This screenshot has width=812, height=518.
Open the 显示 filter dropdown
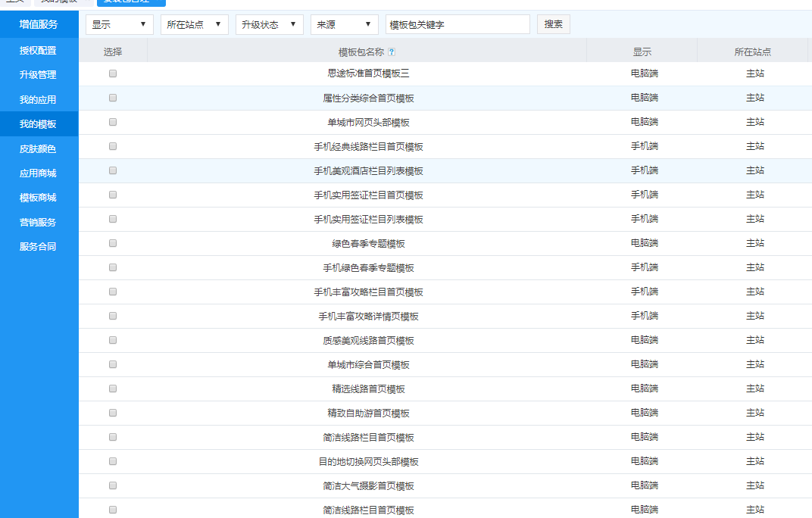pyautogui.click(x=119, y=24)
